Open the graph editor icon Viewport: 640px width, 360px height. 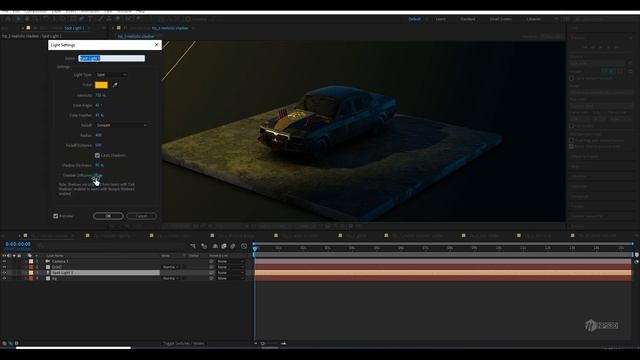coord(244,246)
